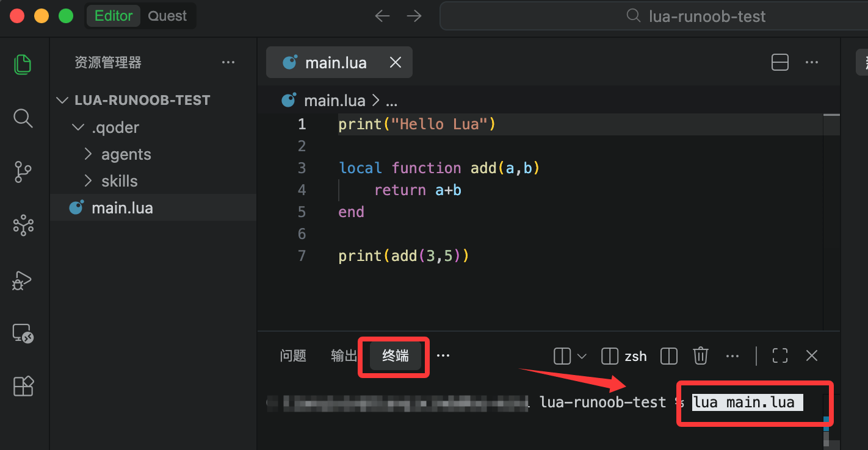
Task: Open the Source Control branch icon
Action: [x=23, y=172]
